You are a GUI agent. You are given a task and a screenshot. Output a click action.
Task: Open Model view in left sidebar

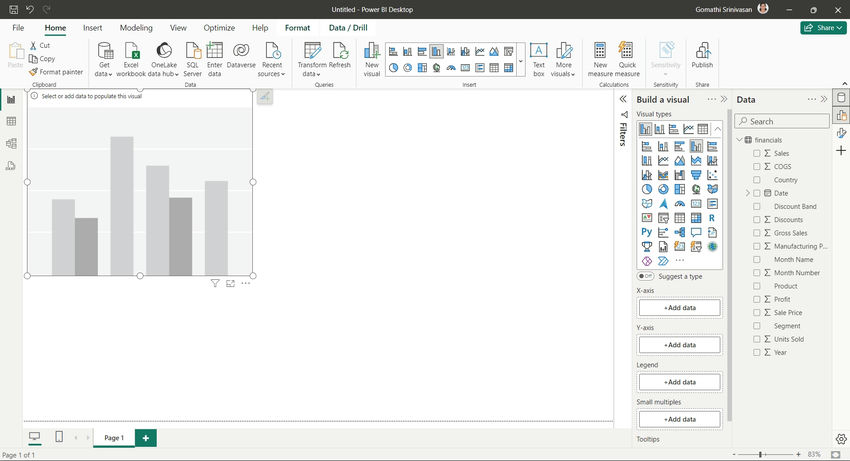click(x=11, y=144)
